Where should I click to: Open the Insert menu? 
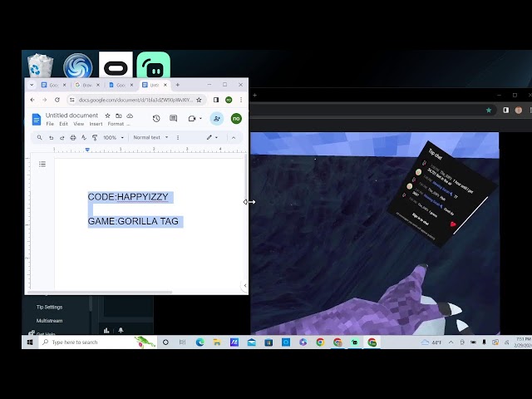96,124
